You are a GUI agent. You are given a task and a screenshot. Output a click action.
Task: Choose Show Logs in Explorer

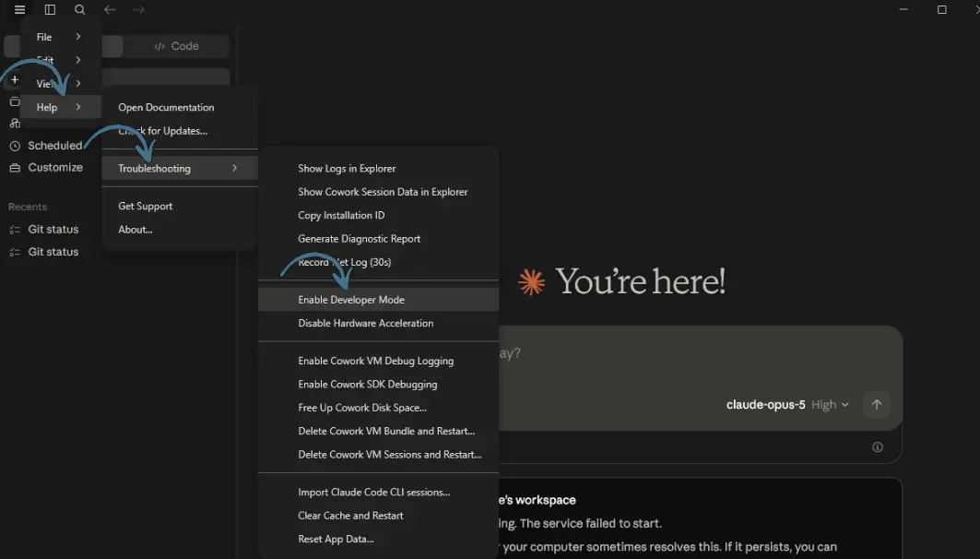[378, 168]
